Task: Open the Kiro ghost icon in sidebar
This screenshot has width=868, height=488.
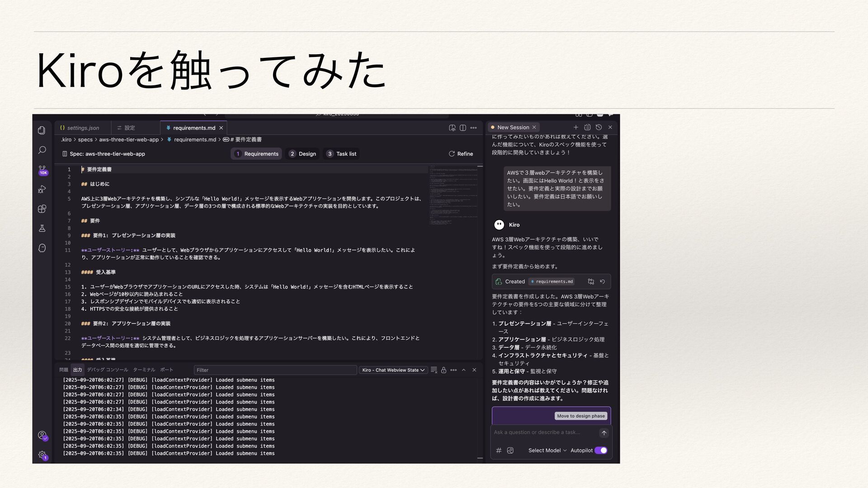Action: pos(42,248)
